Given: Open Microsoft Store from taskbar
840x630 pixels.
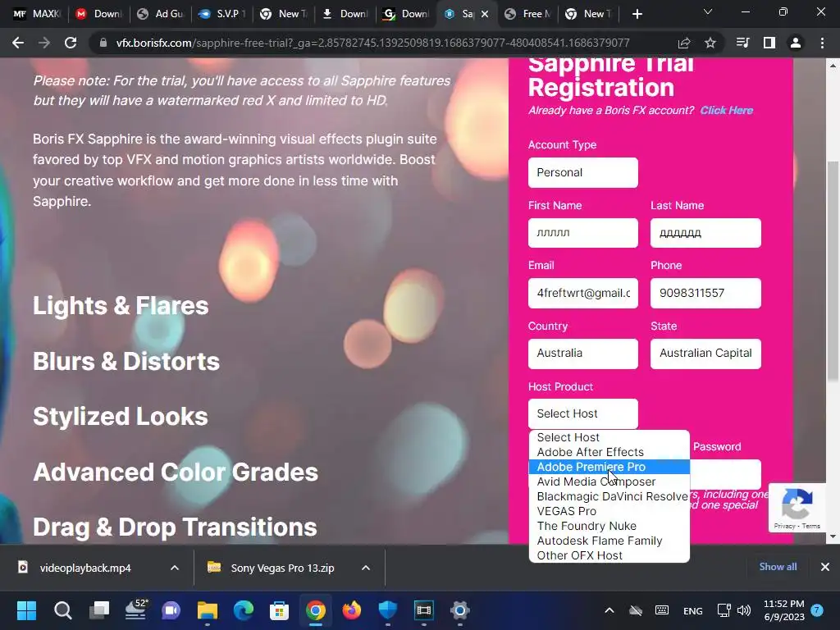Looking at the screenshot, I should [279, 610].
